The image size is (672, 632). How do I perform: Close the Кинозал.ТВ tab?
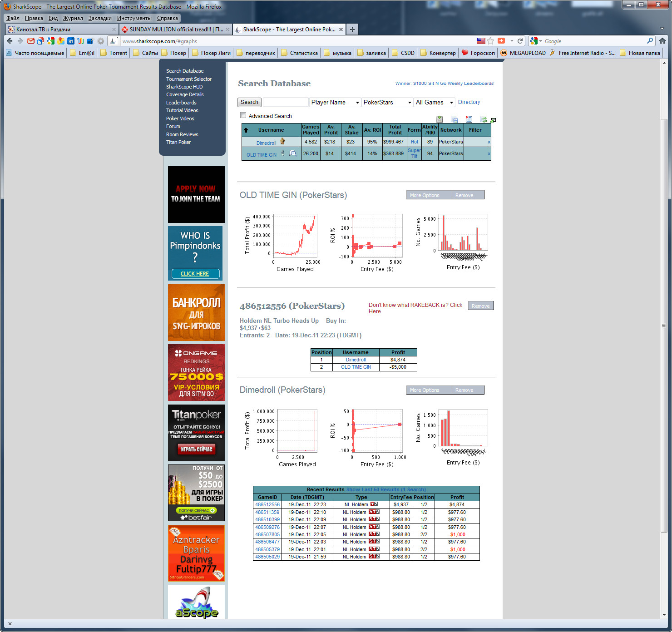point(114,30)
